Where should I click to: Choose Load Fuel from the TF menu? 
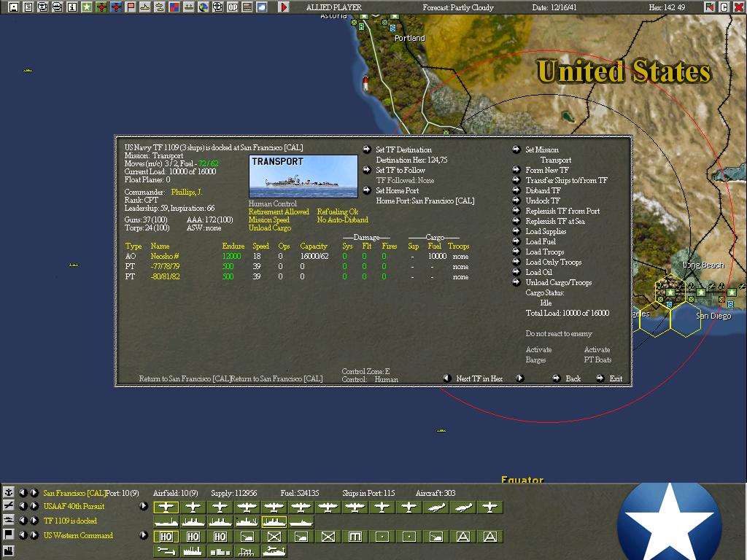point(541,242)
